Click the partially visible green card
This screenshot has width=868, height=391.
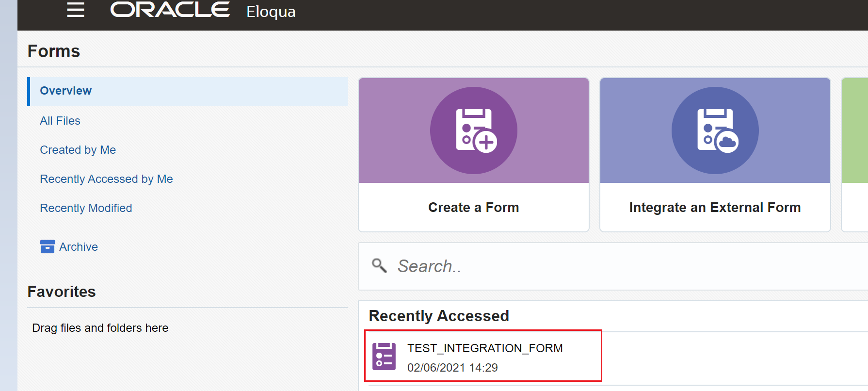coord(855,155)
